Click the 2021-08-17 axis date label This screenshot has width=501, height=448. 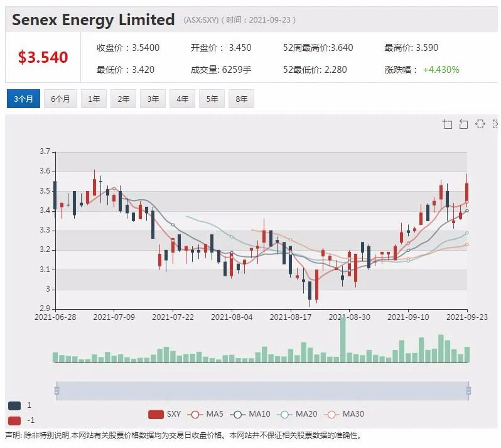[x=291, y=317]
